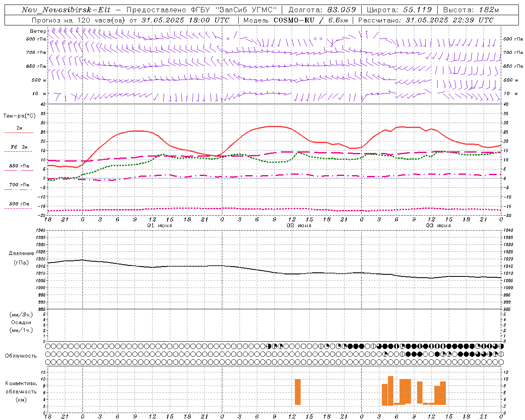Click the -20 value on left temperature axis
Screen dimensions: 525x420
(42, 215)
